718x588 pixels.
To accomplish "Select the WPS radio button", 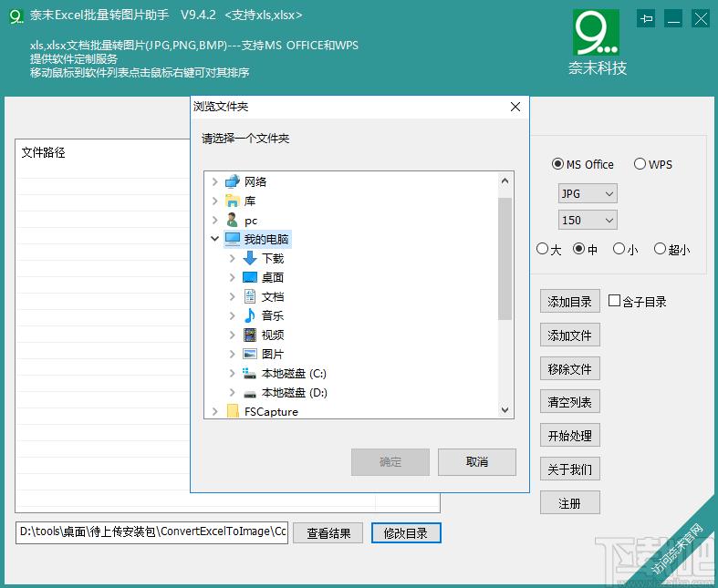I will click(640, 165).
